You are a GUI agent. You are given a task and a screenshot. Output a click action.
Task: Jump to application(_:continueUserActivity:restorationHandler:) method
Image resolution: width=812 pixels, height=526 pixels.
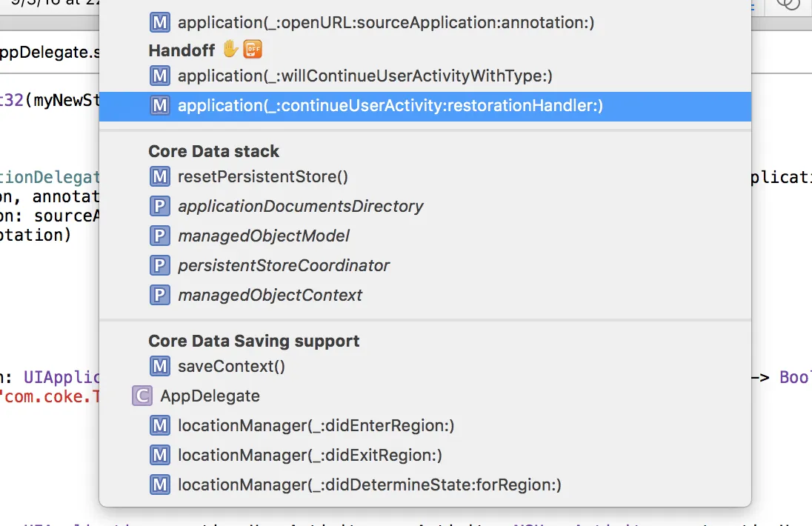tap(390, 106)
